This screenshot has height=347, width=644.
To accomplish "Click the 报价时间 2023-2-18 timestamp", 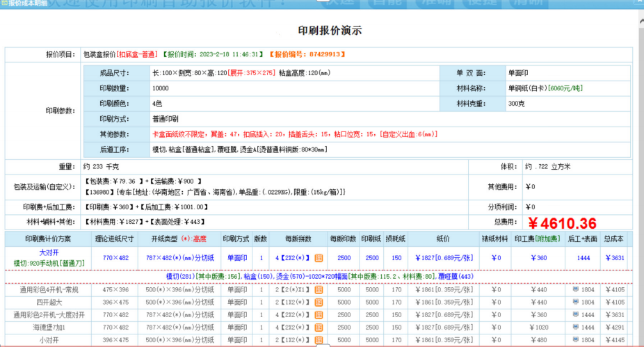I will tap(213, 54).
